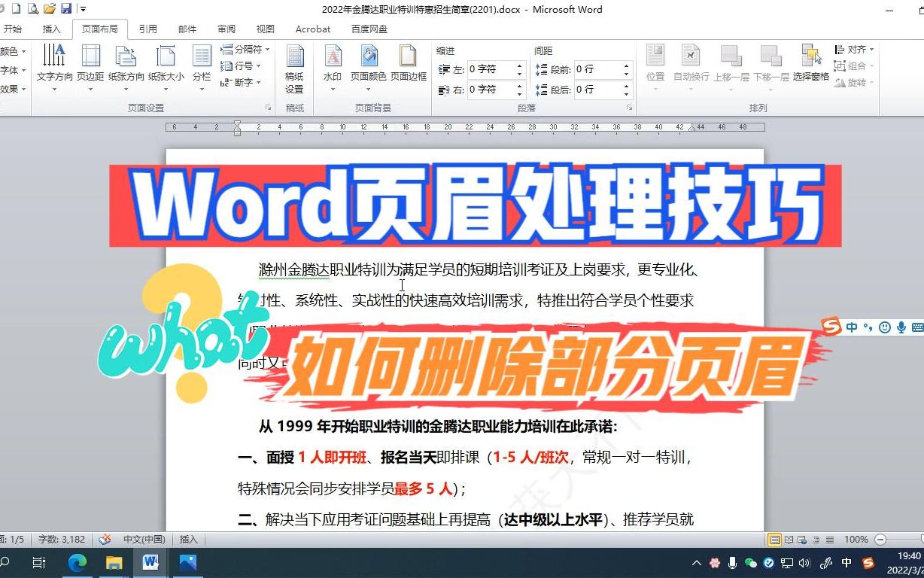Image resolution: width=924 pixels, height=578 pixels.
Task: Switch to the 插入 ribbon tab
Action: click(51, 29)
